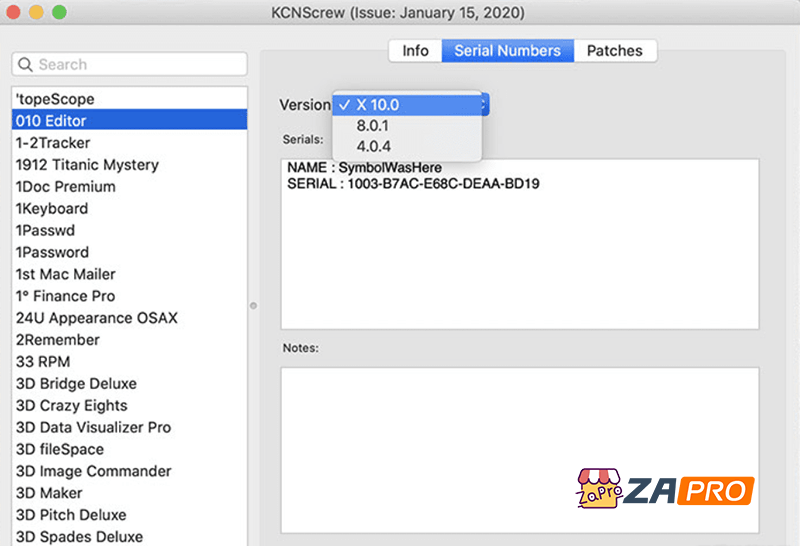Click inside the Search field
The image size is (800, 546).
(140, 65)
